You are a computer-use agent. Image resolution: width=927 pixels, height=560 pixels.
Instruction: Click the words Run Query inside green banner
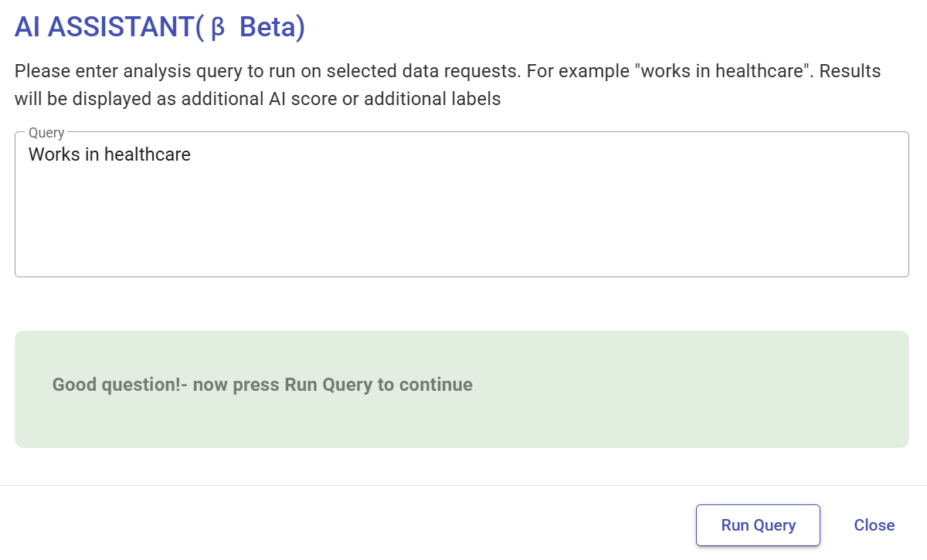pos(328,385)
